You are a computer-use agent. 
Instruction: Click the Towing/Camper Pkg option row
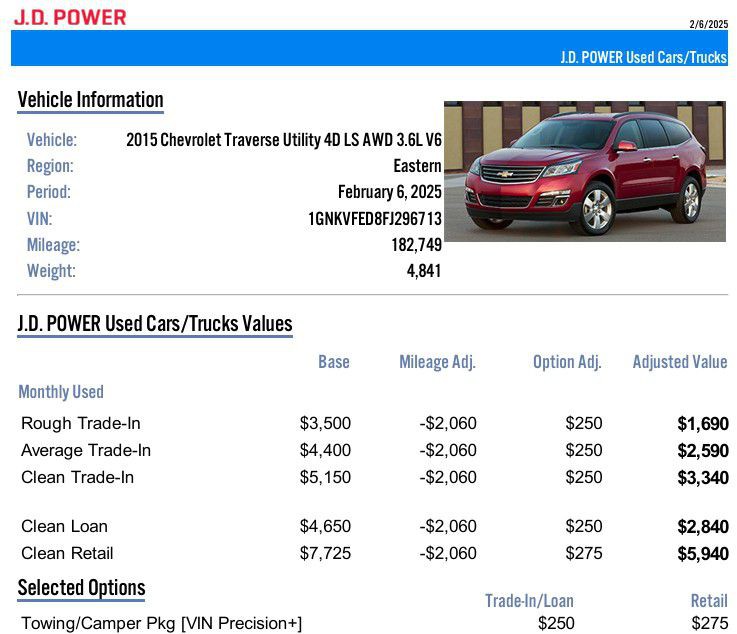pos(374,623)
